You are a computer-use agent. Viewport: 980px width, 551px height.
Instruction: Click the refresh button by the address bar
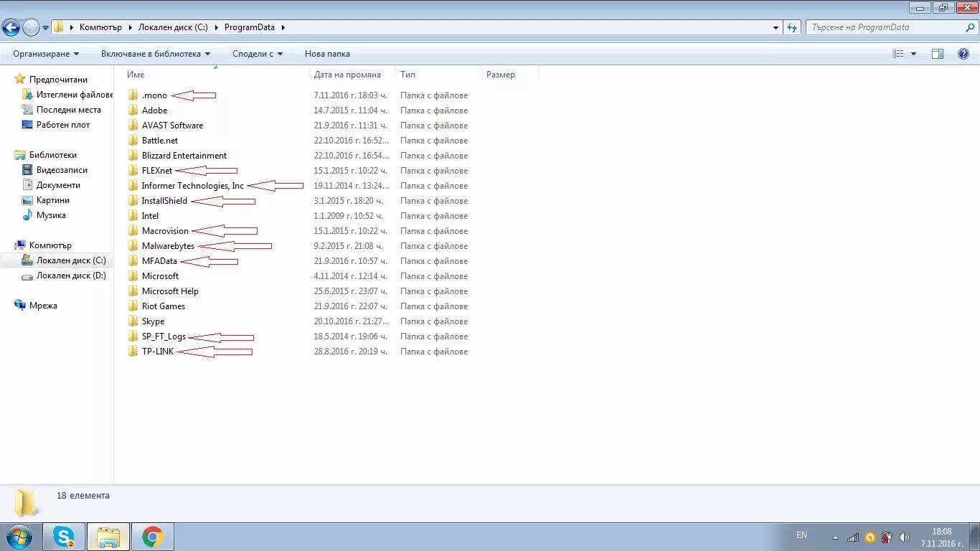[x=792, y=28]
